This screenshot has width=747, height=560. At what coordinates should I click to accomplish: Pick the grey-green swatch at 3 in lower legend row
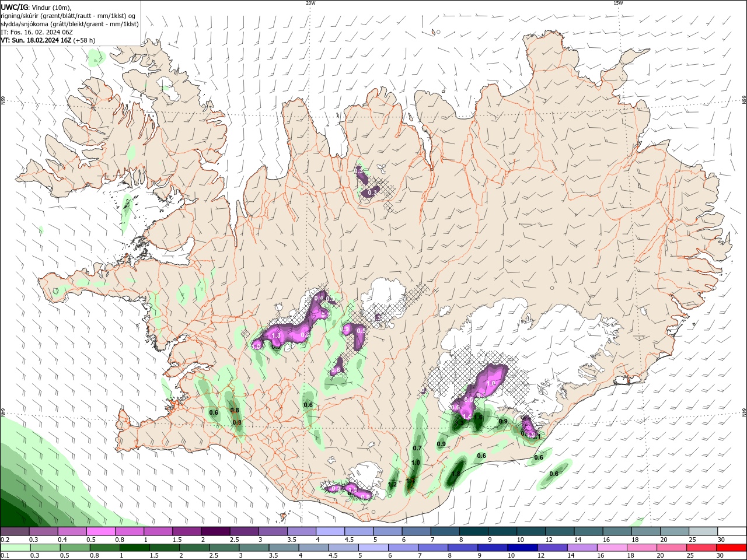point(254,548)
